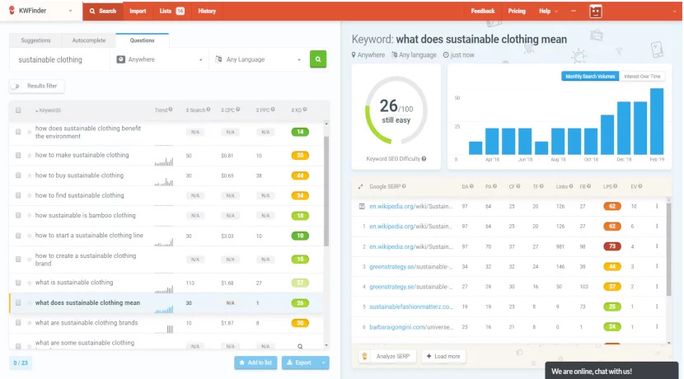Click the DA column help icon
The image size is (684, 379).
click(472, 186)
